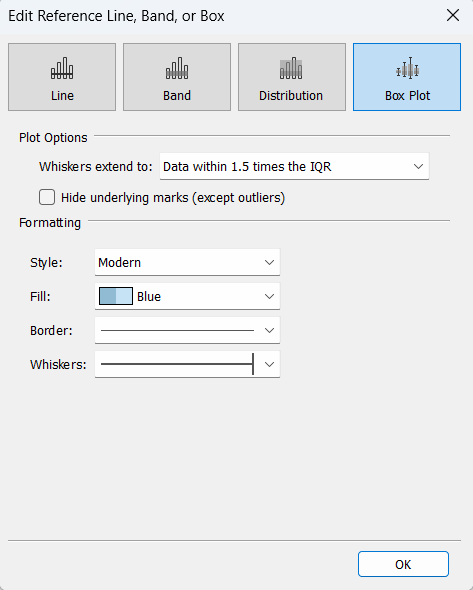Viewport: 473px width, 590px height.
Task: Click the Whiskers line preview sample
Action: click(x=178, y=364)
